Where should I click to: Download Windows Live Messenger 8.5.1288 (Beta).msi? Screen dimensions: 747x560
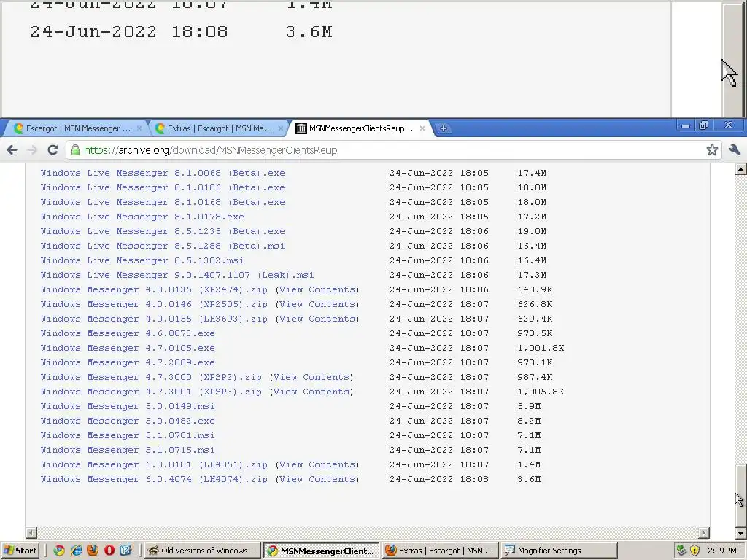[x=163, y=246]
